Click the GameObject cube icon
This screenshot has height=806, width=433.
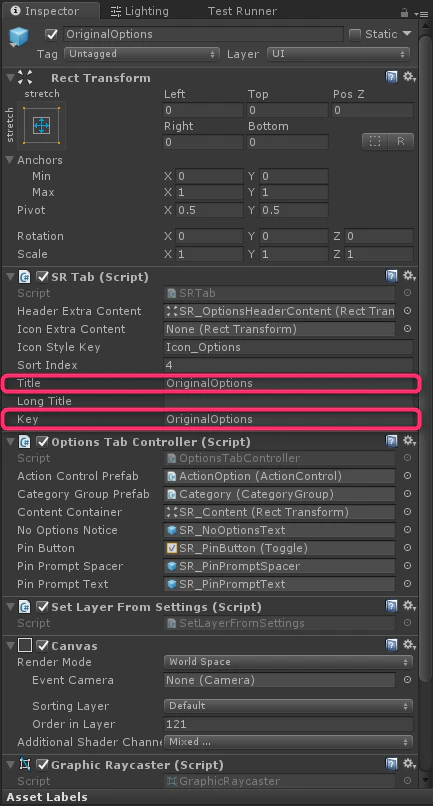pyautogui.click(x=20, y=37)
